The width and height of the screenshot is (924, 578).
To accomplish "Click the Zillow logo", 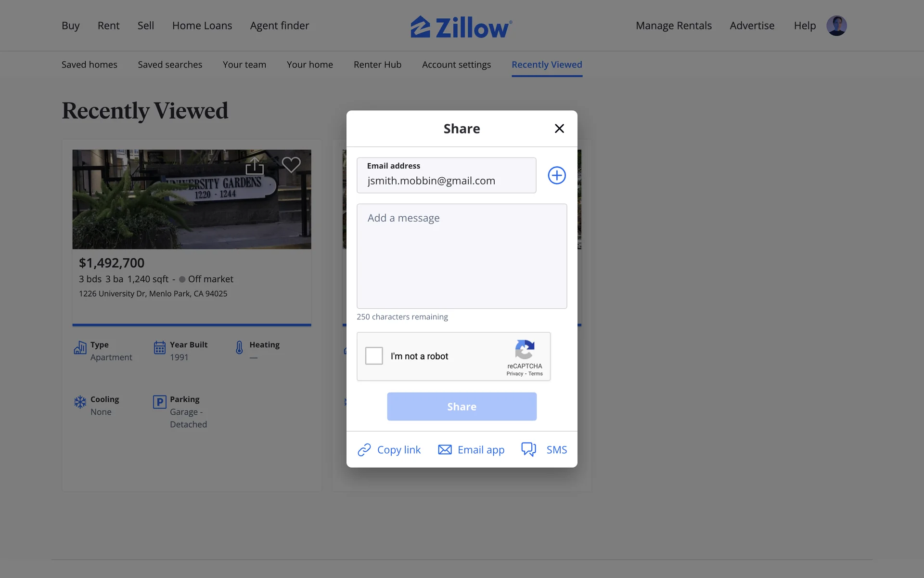I will [462, 27].
